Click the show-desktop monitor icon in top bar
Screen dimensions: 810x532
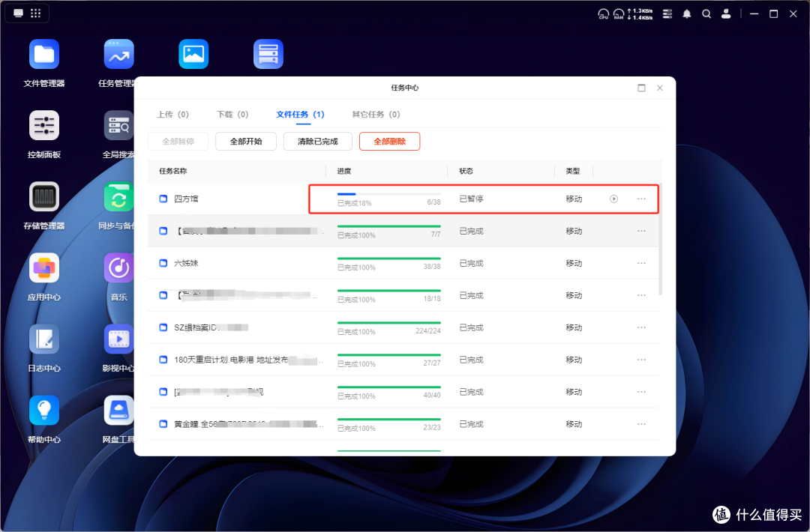pos(19,13)
